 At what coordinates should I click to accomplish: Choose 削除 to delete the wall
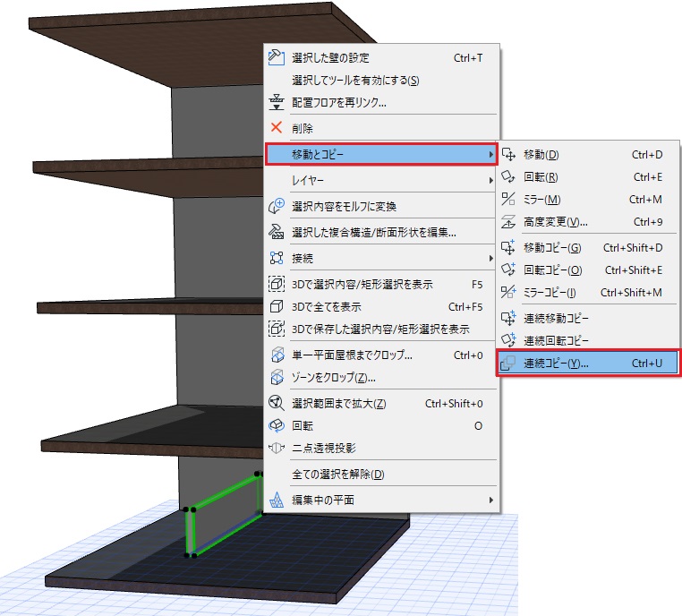(381, 128)
